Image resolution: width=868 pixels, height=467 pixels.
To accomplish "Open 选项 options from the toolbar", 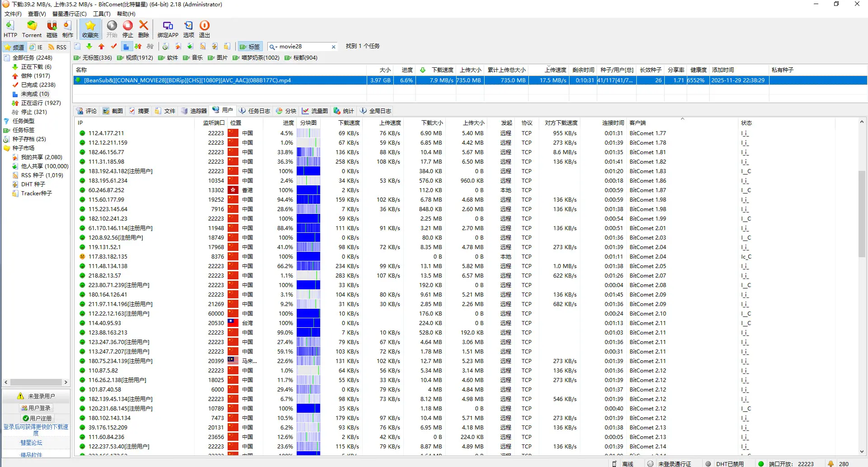I will click(x=188, y=29).
